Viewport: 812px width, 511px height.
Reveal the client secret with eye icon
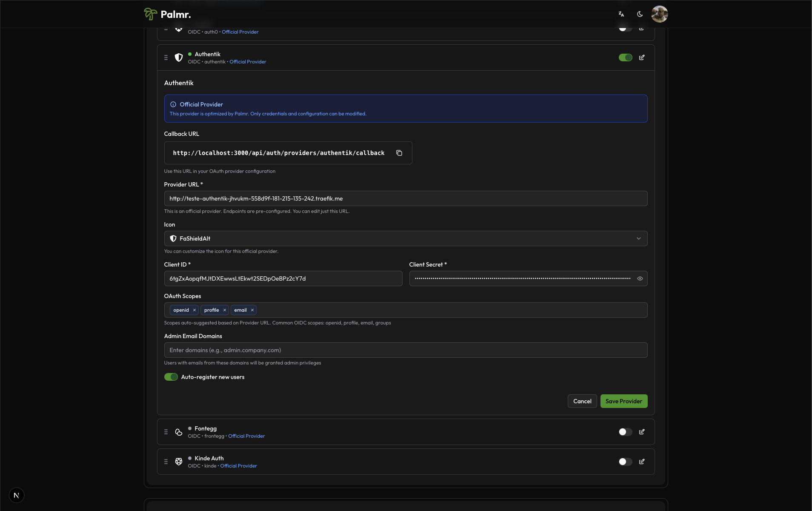[640, 278]
